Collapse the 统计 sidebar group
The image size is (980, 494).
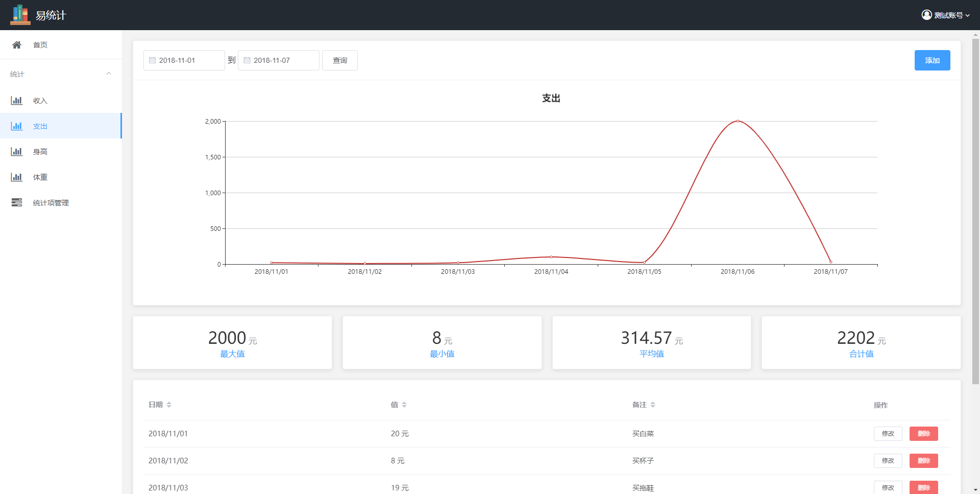click(x=108, y=74)
